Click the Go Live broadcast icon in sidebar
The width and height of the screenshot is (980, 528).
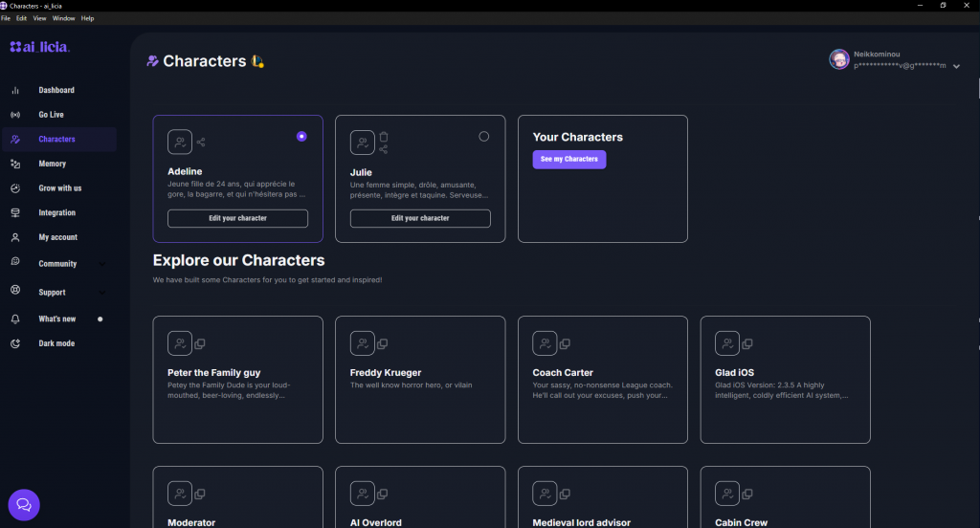coord(15,115)
